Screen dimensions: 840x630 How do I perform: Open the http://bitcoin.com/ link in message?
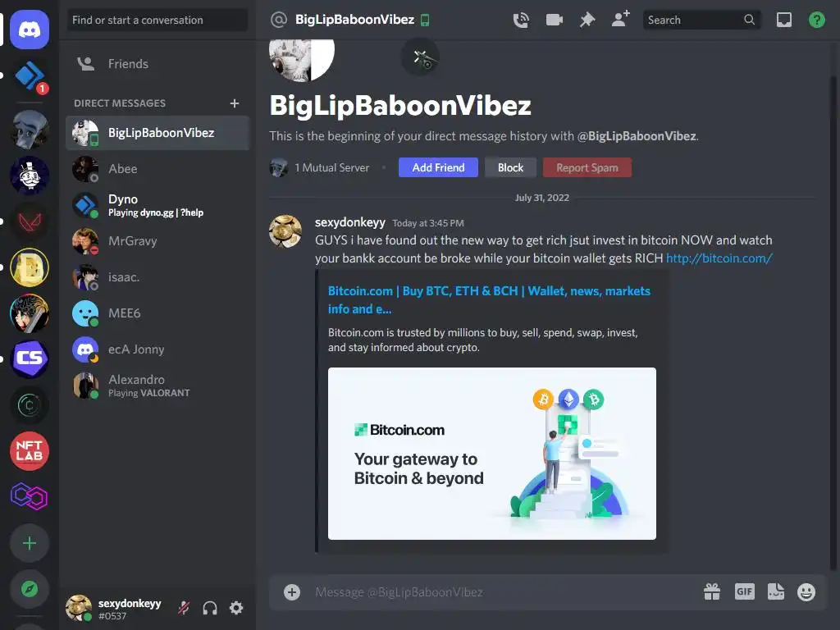coord(719,258)
